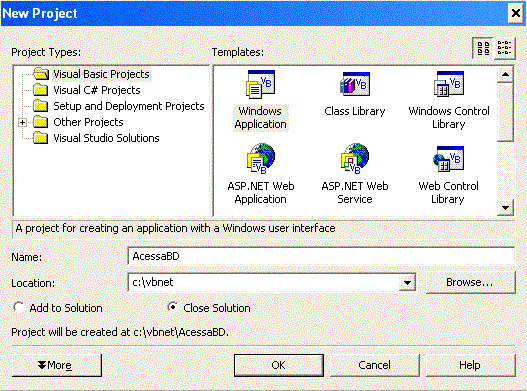The height and width of the screenshot is (391, 527).
Task: Click the Other Projects folder icon
Action: coord(41,122)
